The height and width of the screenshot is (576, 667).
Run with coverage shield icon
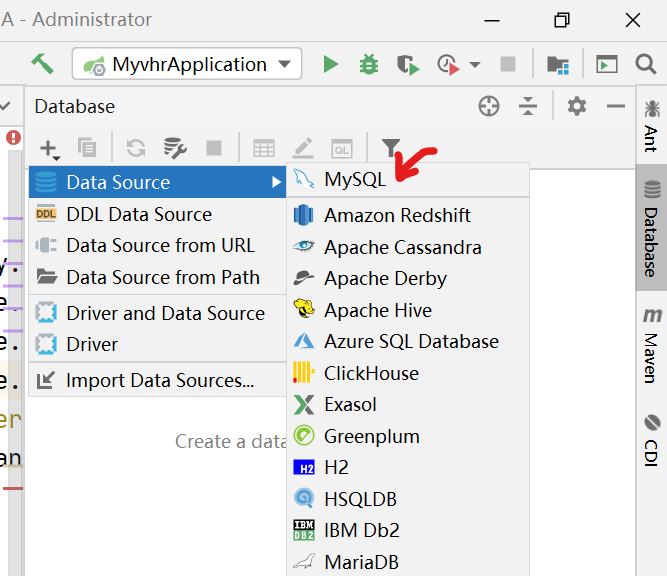click(408, 65)
